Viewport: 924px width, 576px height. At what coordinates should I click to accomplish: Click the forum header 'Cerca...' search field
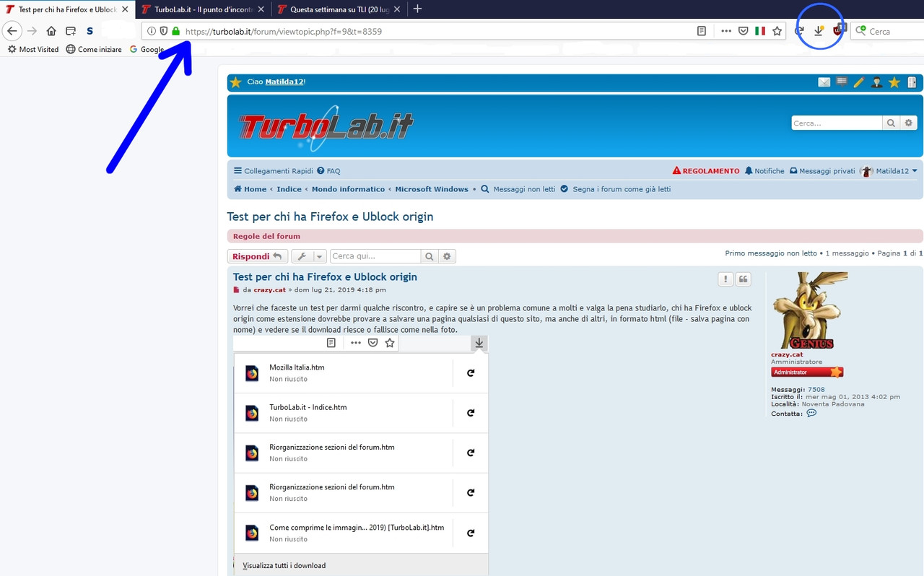click(837, 123)
